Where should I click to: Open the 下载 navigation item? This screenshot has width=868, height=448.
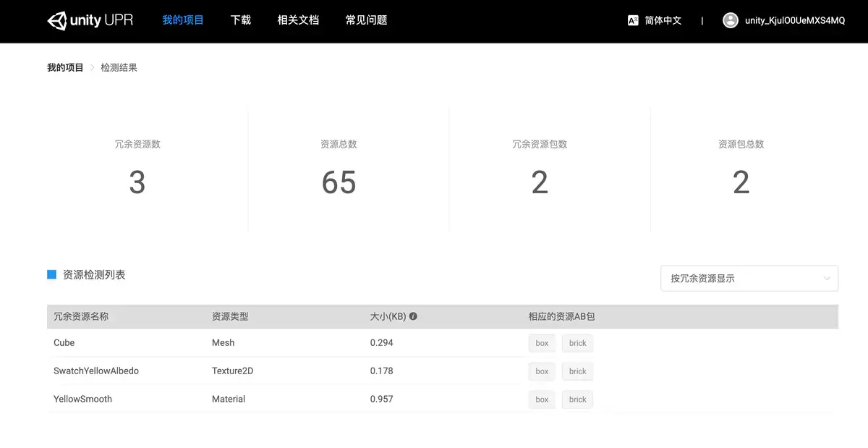click(240, 20)
